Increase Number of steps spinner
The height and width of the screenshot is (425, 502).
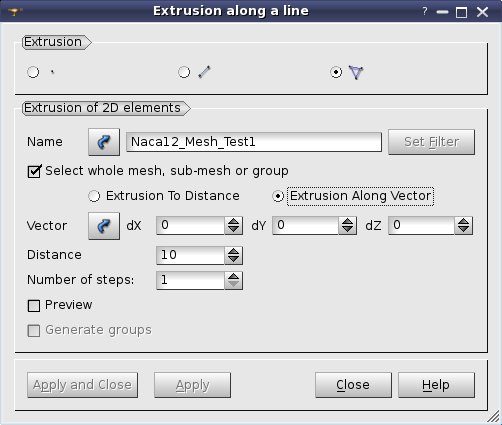coord(233,276)
